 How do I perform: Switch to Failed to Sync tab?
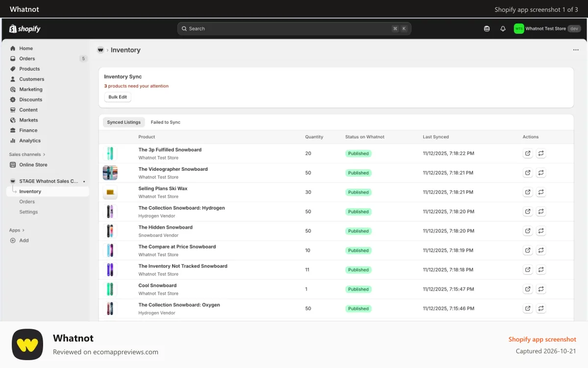tap(166, 122)
